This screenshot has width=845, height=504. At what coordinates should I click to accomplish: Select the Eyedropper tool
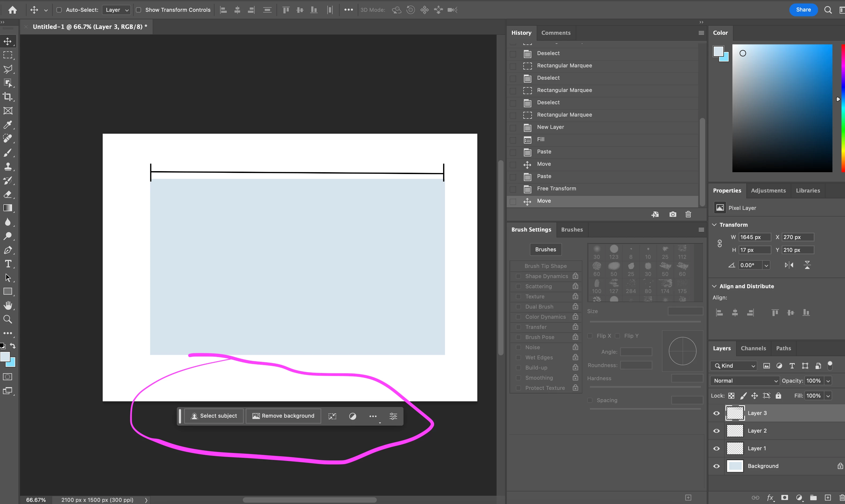pyautogui.click(x=7, y=125)
